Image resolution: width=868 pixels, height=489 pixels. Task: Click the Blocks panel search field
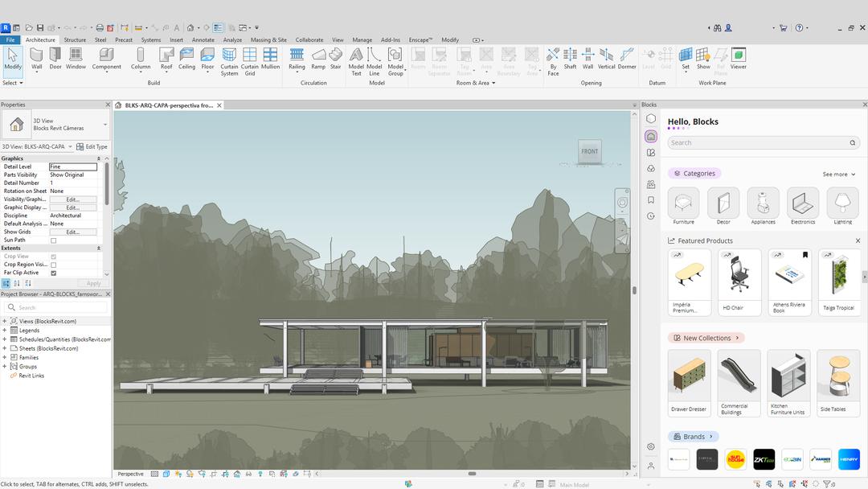759,142
